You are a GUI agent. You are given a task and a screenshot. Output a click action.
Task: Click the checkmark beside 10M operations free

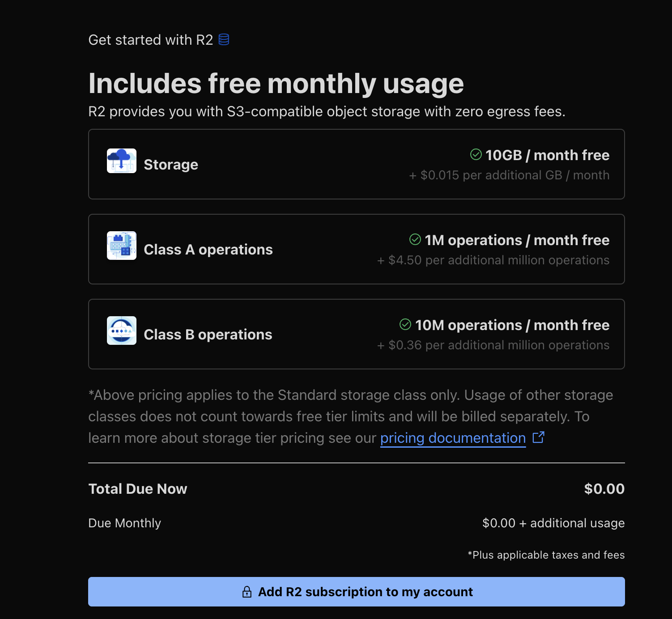pos(405,324)
